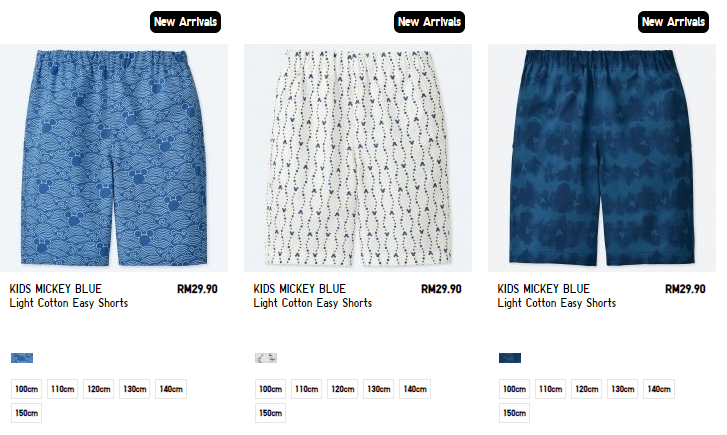
Task: Open the dark blue tie-dye shorts image
Action: (x=602, y=158)
